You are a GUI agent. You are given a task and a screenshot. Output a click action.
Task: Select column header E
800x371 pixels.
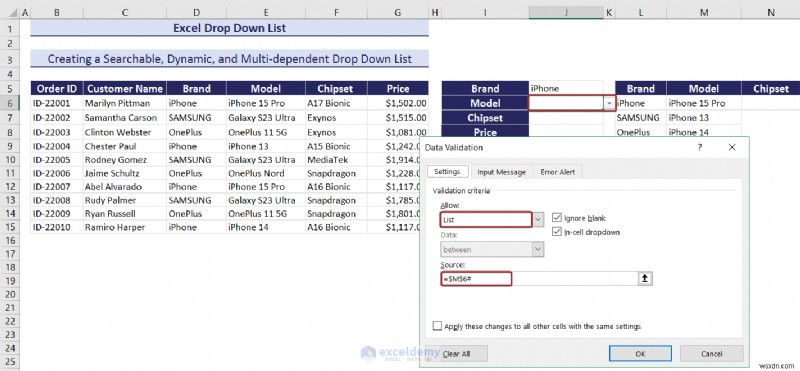(266, 13)
